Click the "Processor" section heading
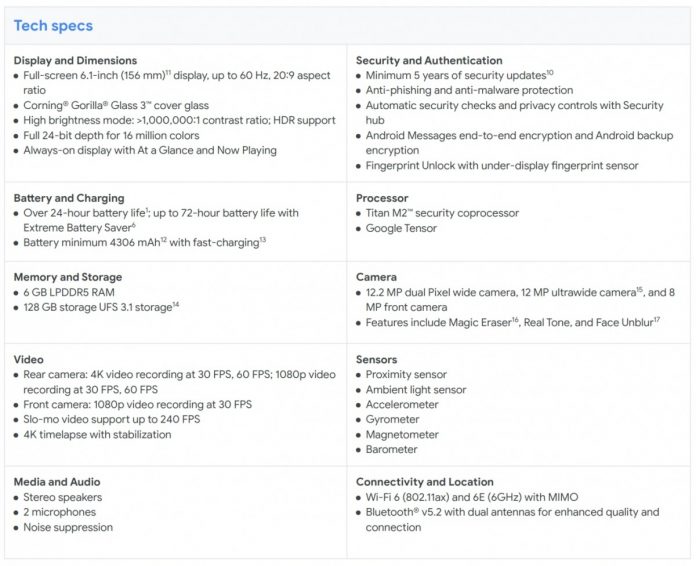 (x=383, y=198)
